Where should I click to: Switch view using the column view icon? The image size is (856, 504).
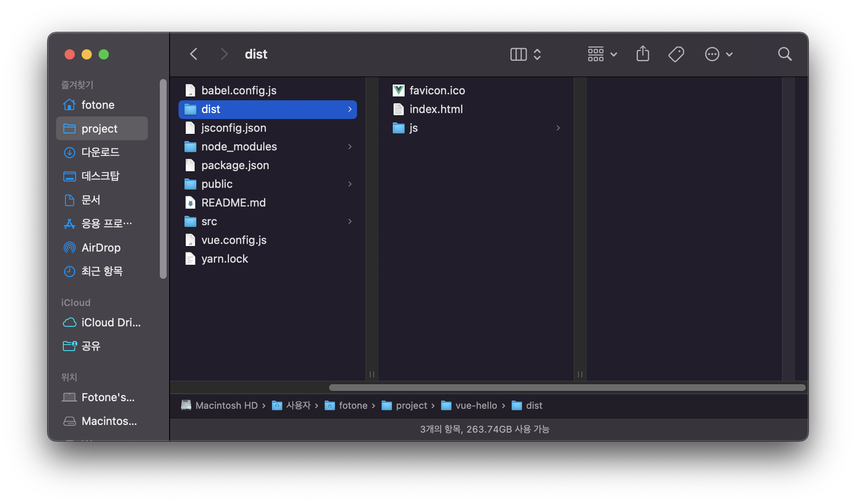(x=519, y=54)
